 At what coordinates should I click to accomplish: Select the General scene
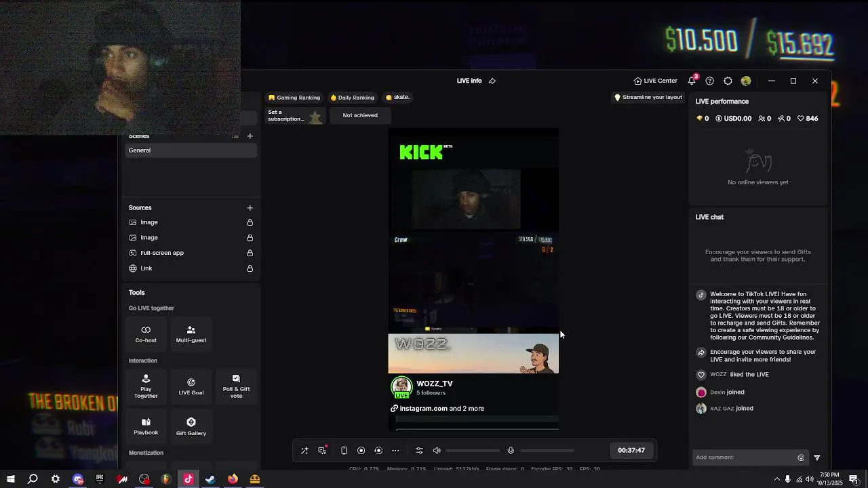191,150
